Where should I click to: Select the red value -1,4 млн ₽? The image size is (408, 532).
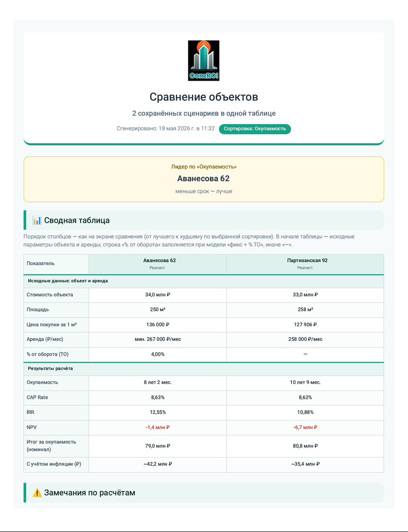158,427
